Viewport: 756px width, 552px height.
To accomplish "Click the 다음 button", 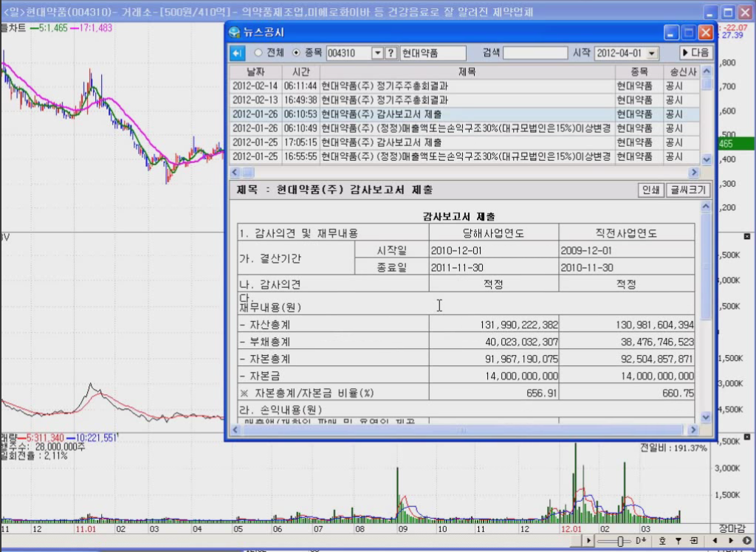I will click(695, 52).
